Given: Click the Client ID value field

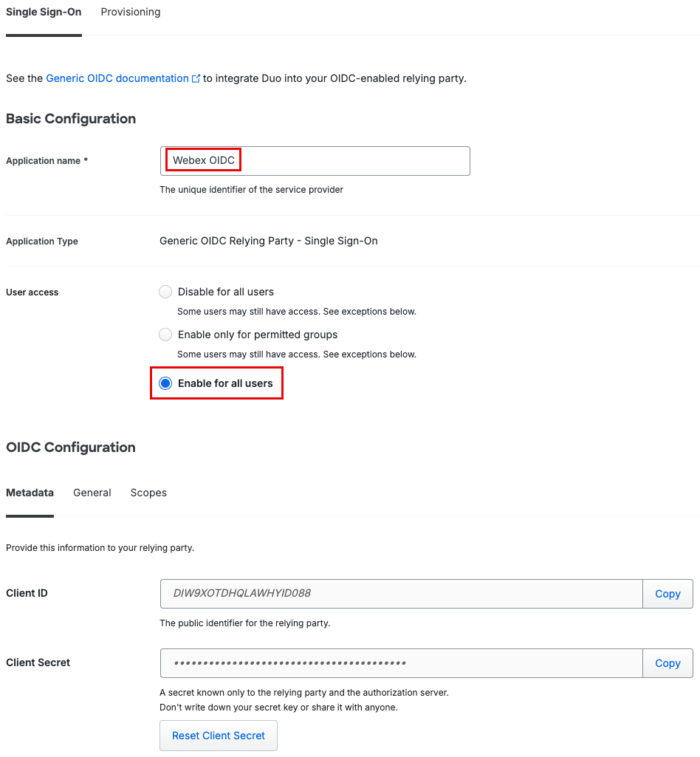Looking at the screenshot, I should coord(401,593).
